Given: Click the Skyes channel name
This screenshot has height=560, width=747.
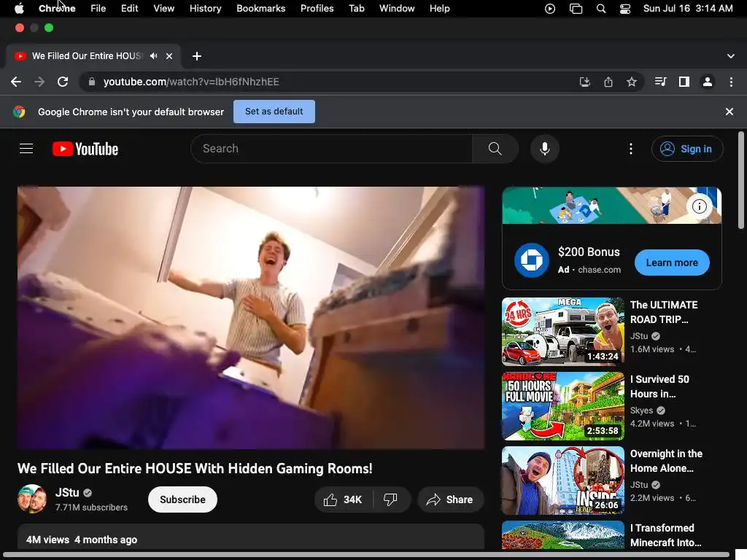Looking at the screenshot, I should click(x=641, y=411).
